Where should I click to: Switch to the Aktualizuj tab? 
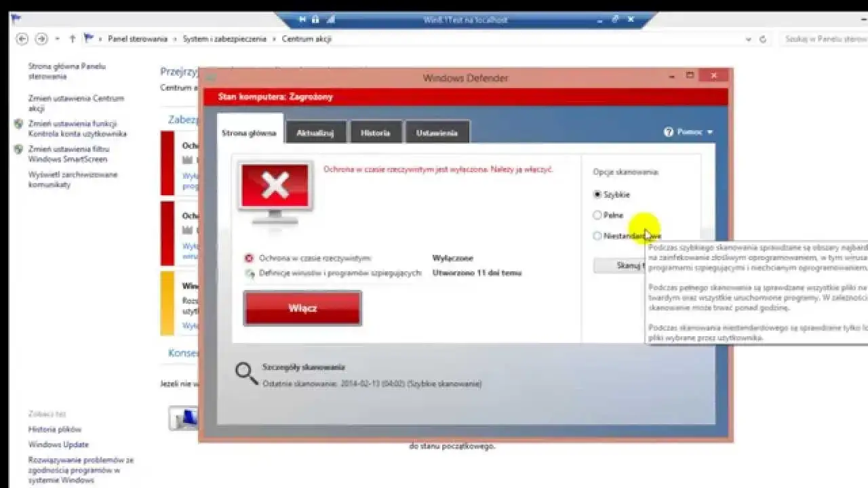pyautogui.click(x=315, y=132)
